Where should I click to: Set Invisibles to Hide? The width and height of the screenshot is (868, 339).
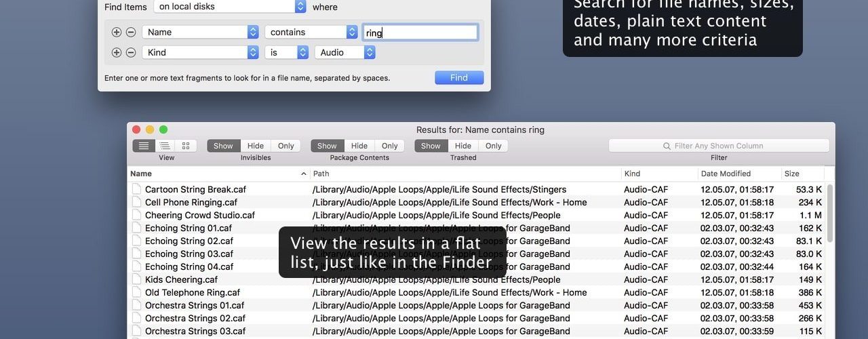click(x=256, y=146)
